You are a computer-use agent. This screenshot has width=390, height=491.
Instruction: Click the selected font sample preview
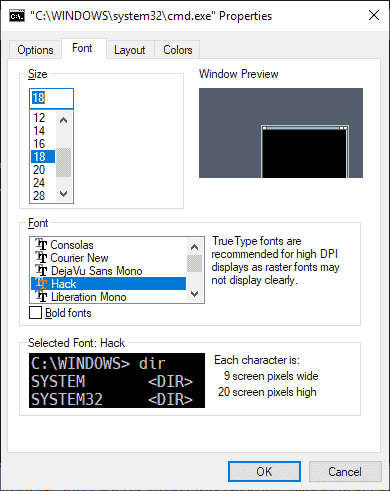(117, 380)
